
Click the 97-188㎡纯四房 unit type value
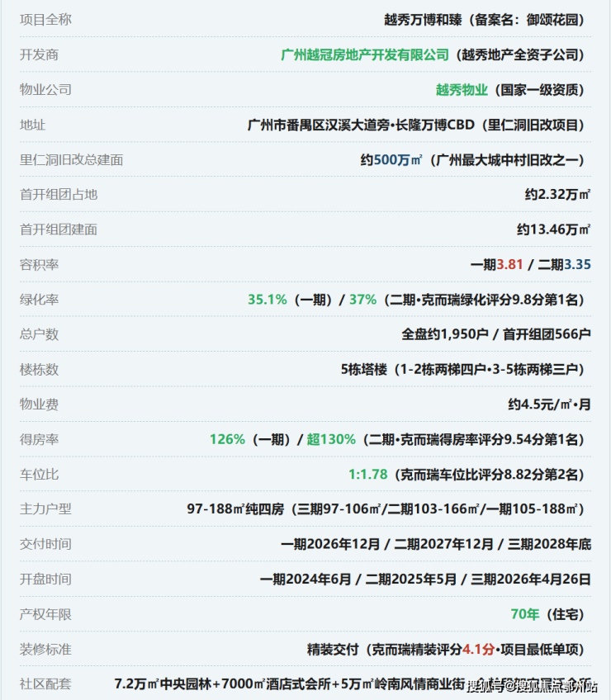pyautogui.click(x=235, y=509)
